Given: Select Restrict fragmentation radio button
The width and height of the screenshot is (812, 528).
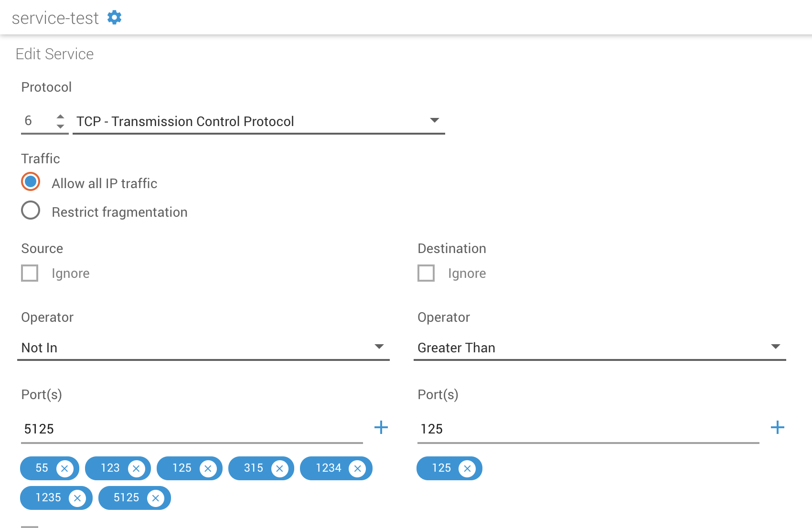Looking at the screenshot, I should [31, 211].
